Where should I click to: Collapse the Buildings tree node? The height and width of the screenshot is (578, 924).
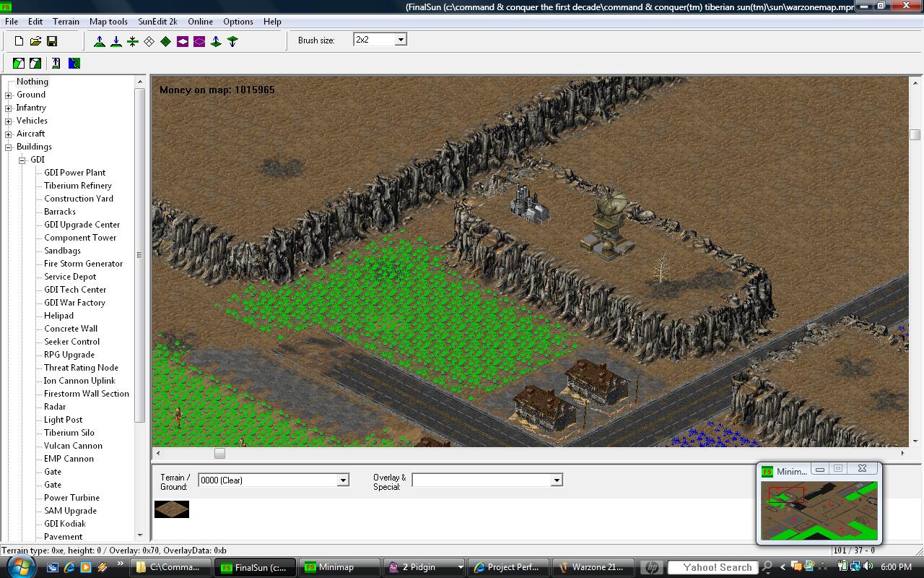tap(9, 147)
